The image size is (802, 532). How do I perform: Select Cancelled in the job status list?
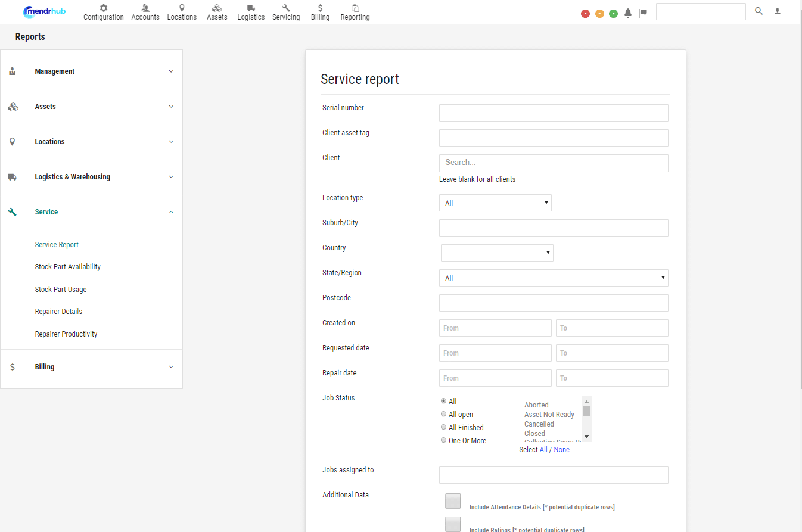539,424
